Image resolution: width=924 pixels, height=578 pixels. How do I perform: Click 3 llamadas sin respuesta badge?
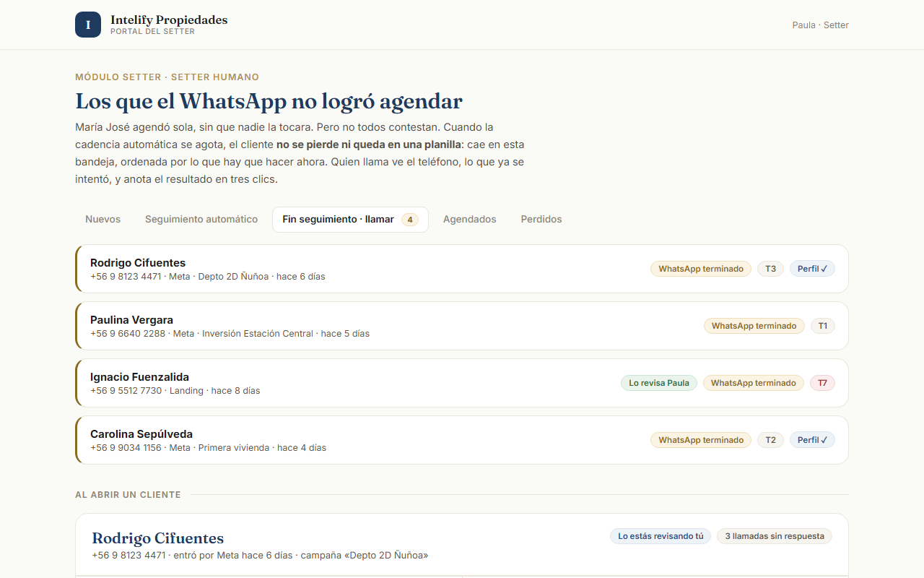tap(775, 536)
